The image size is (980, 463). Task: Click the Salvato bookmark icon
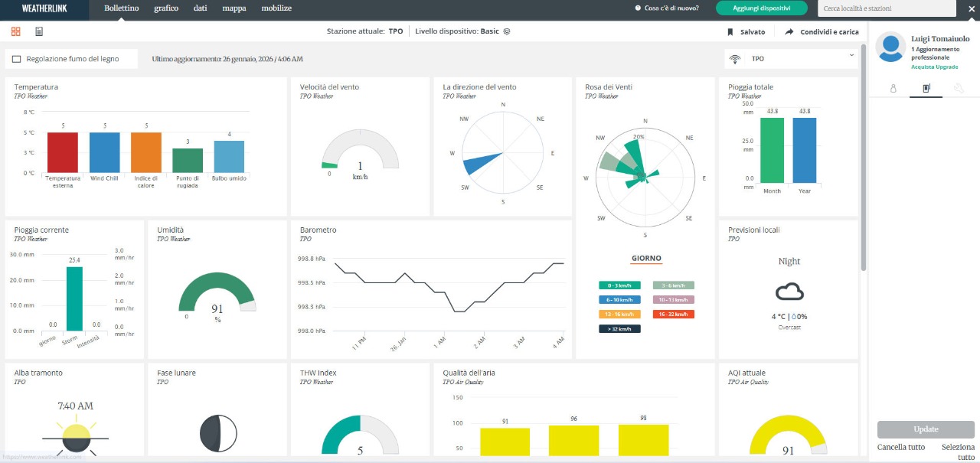click(730, 32)
